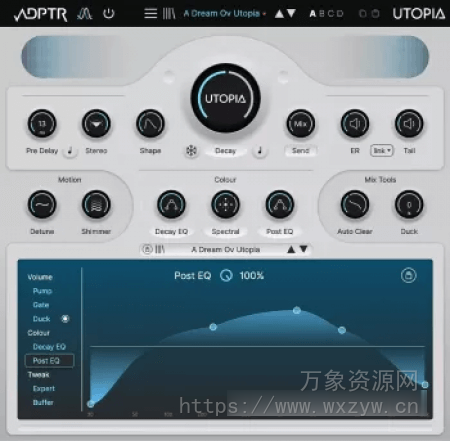Toggle Decay tempo sync note

coord(260,151)
